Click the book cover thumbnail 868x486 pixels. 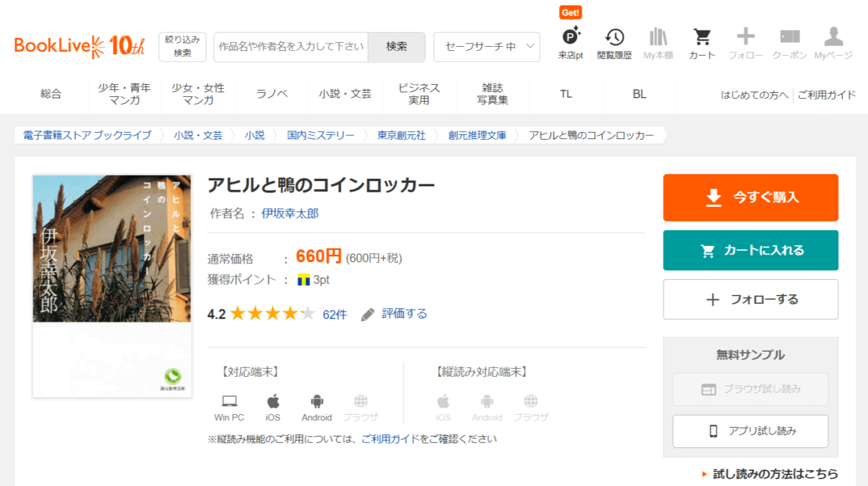pos(112,286)
